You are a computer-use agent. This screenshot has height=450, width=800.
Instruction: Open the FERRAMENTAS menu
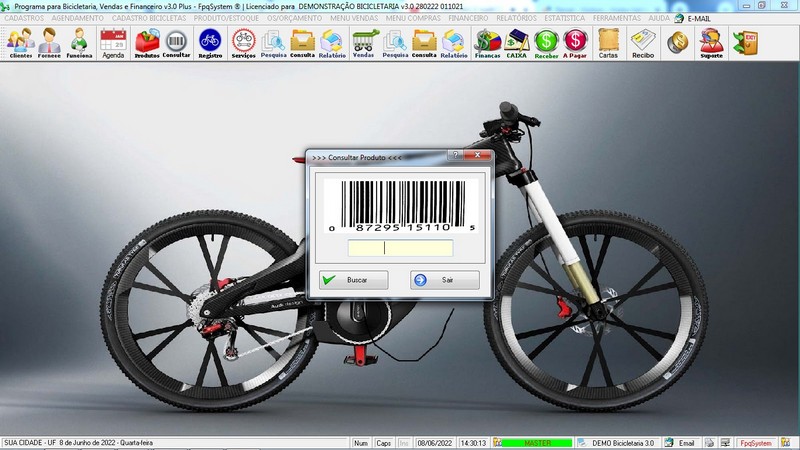tap(617, 18)
